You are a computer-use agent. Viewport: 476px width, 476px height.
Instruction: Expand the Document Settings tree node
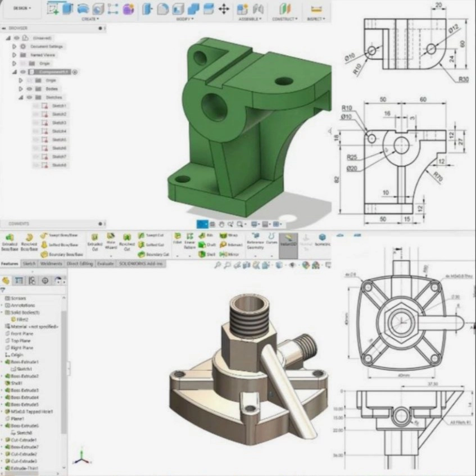pos(15,47)
